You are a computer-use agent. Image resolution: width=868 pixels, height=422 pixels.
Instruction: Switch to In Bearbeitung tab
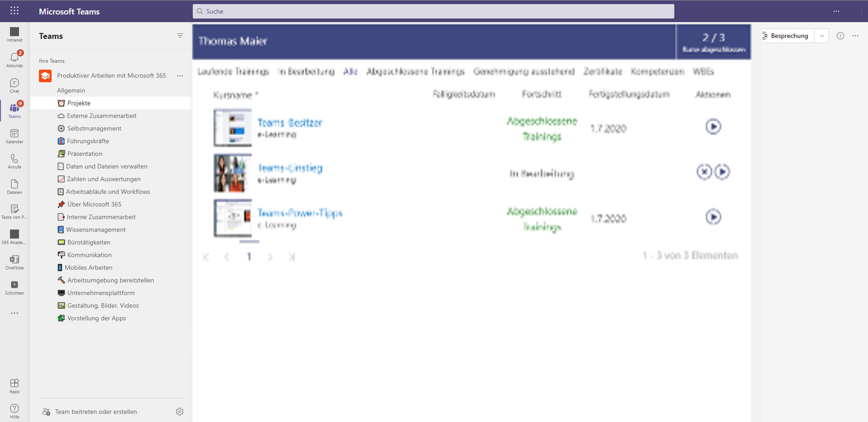pos(306,71)
